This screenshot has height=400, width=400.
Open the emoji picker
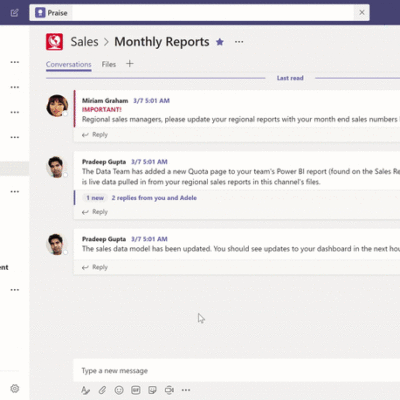point(119,390)
